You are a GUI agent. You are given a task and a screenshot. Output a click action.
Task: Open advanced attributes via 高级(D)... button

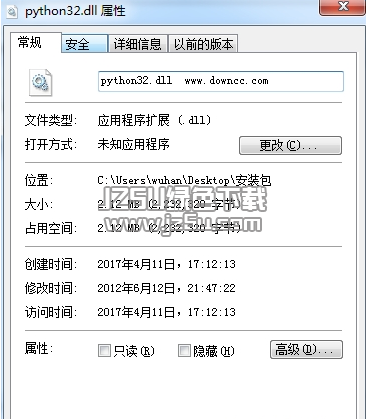coord(306,349)
